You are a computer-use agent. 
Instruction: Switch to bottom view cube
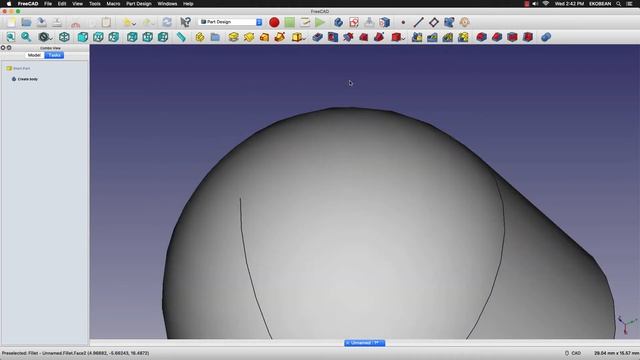pos(148,37)
